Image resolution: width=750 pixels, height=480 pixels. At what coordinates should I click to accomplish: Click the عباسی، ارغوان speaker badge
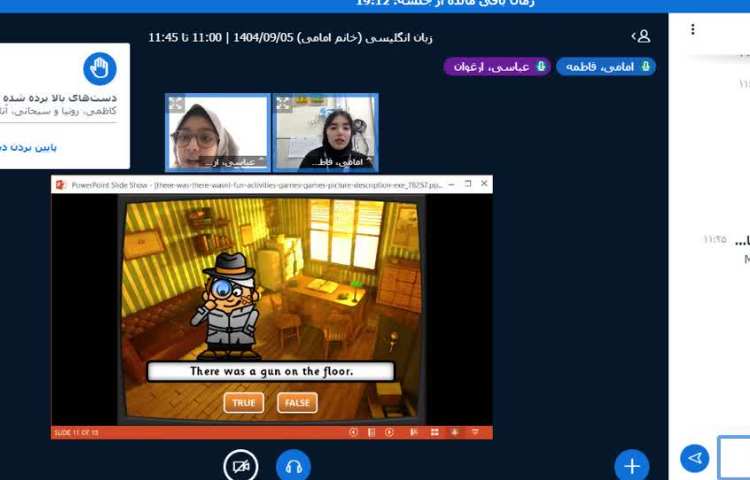click(497, 66)
